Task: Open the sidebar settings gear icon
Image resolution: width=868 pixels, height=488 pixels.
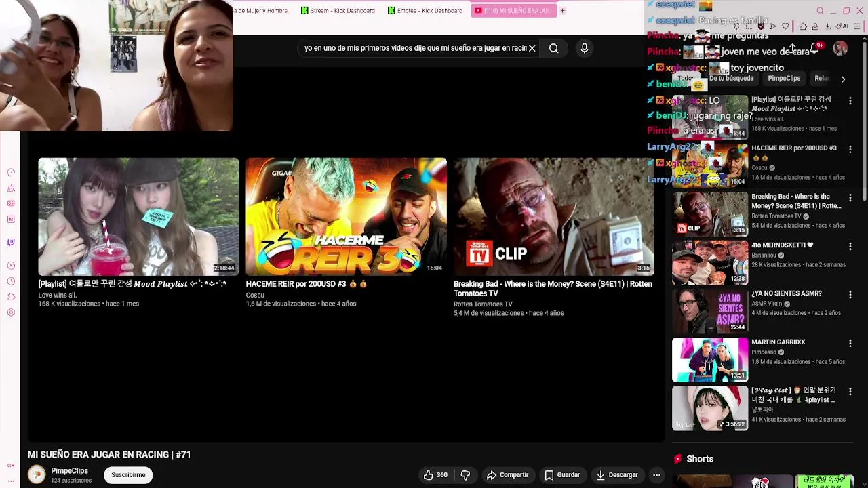Action: coord(11,312)
